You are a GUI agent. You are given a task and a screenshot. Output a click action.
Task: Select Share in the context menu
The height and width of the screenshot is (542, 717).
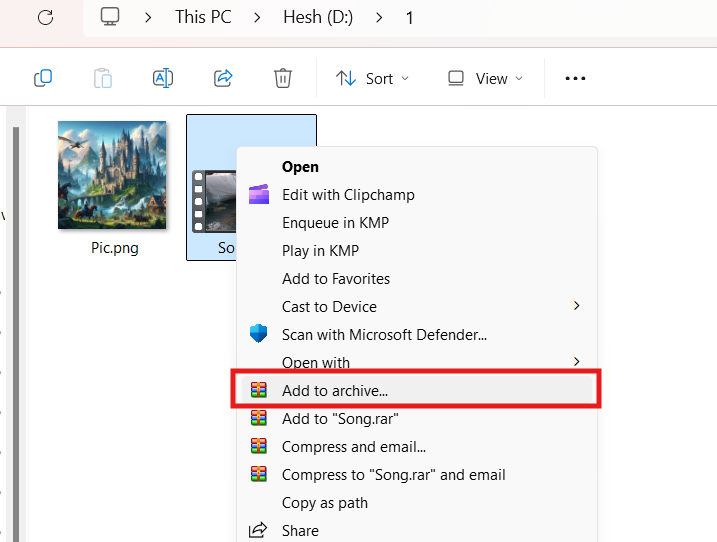[x=417, y=530]
